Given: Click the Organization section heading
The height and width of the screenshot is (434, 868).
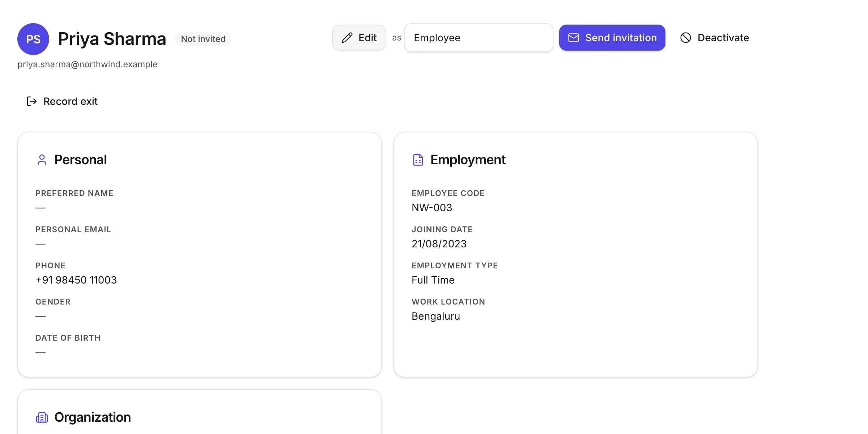Looking at the screenshot, I should (x=93, y=417).
